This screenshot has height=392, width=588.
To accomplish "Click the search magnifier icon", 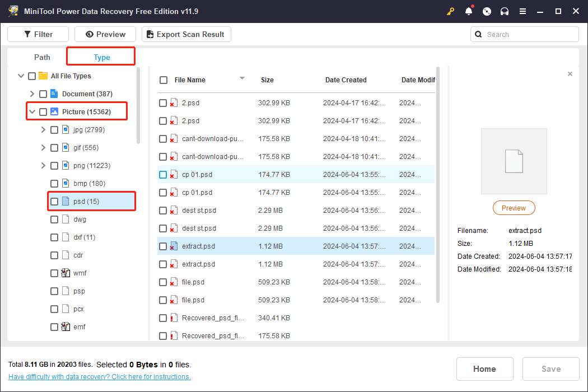I will click(478, 35).
